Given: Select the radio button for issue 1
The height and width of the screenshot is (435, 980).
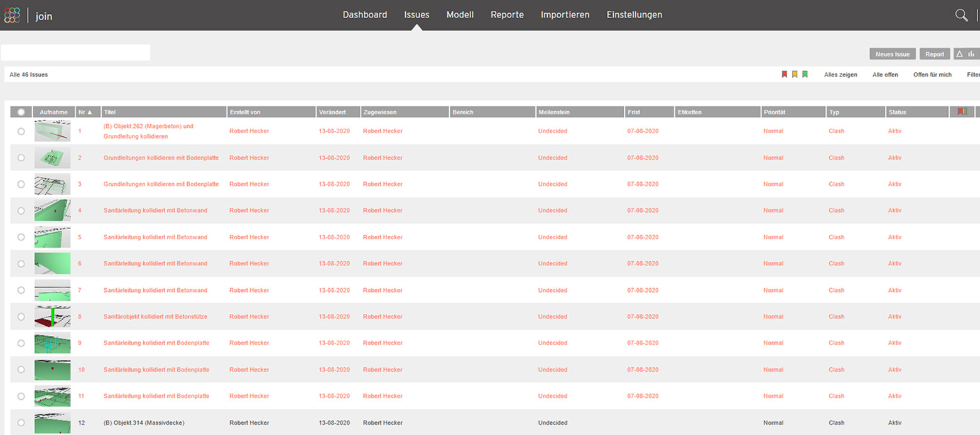Looking at the screenshot, I should point(21,131).
